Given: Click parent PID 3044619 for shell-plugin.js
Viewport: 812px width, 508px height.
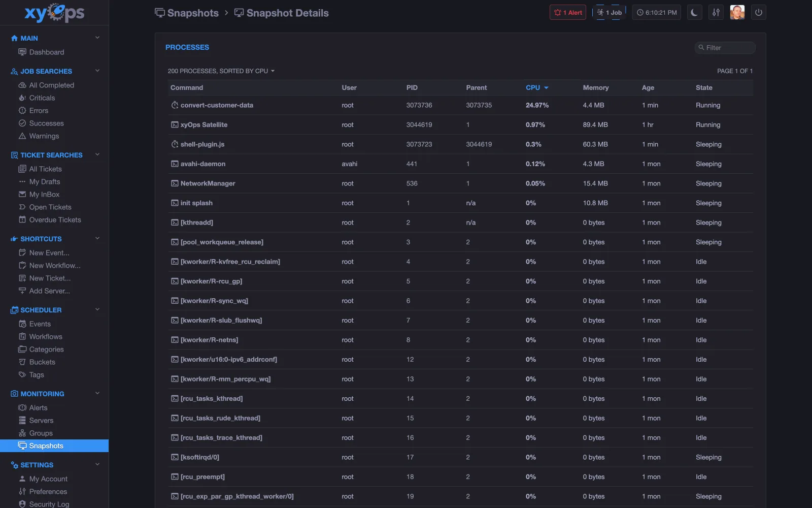Looking at the screenshot, I should click(479, 144).
